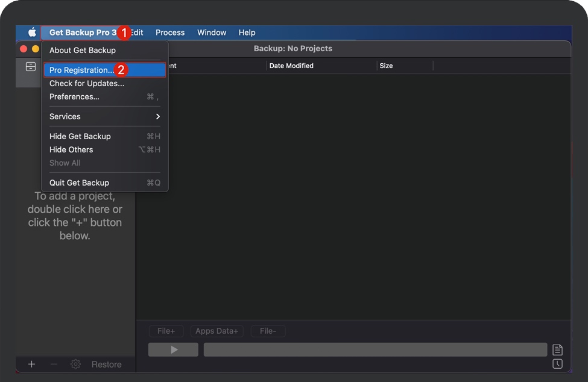Viewport: 588px width, 382px height.
Task: Open Preferences from the app menu
Action: coord(74,96)
